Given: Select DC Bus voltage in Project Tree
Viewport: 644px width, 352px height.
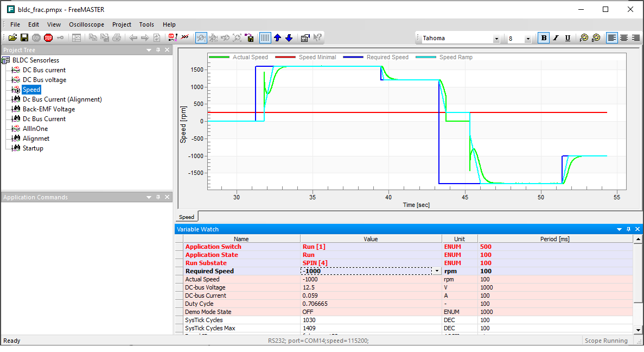Looking at the screenshot, I should click(x=44, y=80).
